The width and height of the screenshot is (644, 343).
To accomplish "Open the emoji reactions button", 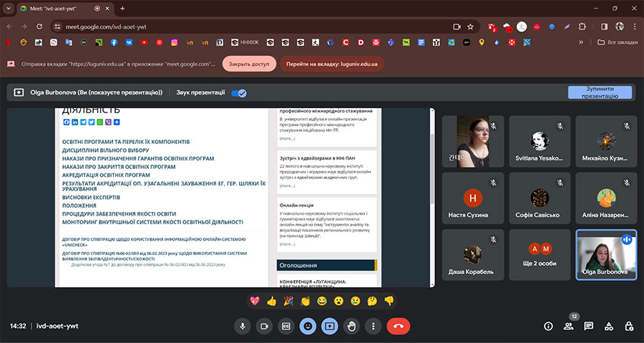I will tap(308, 326).
